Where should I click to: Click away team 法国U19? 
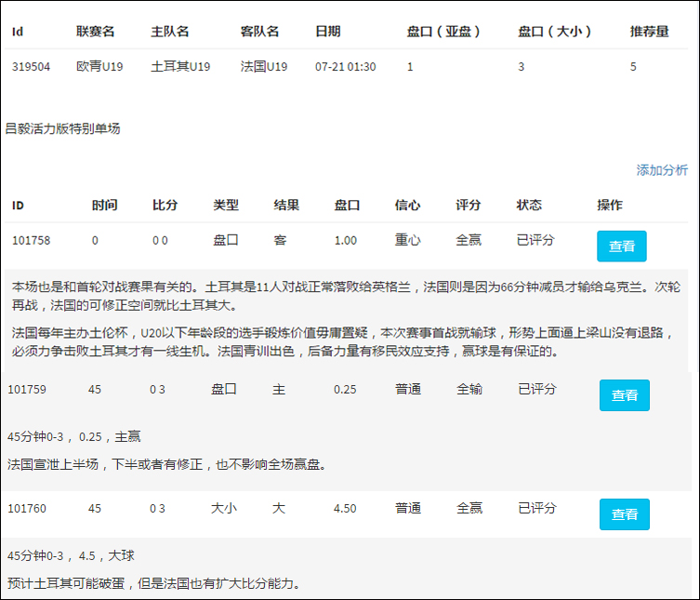pos(264,67)
